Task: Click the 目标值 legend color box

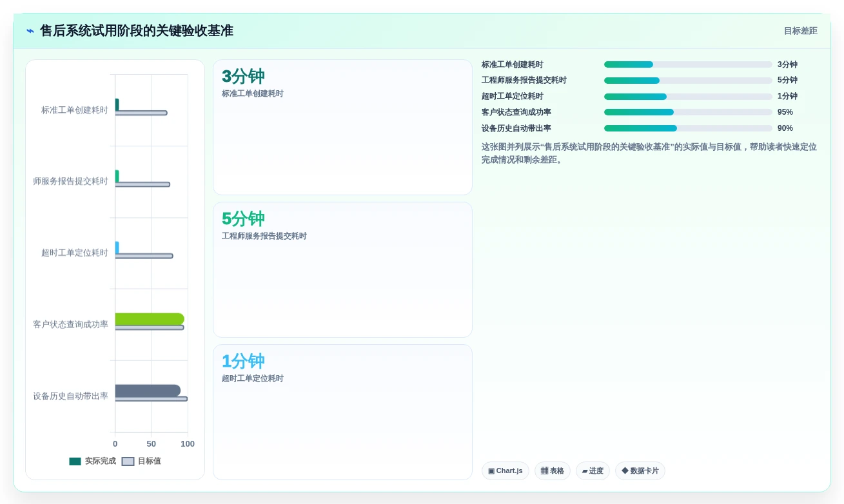Action: tap(128, 461)
